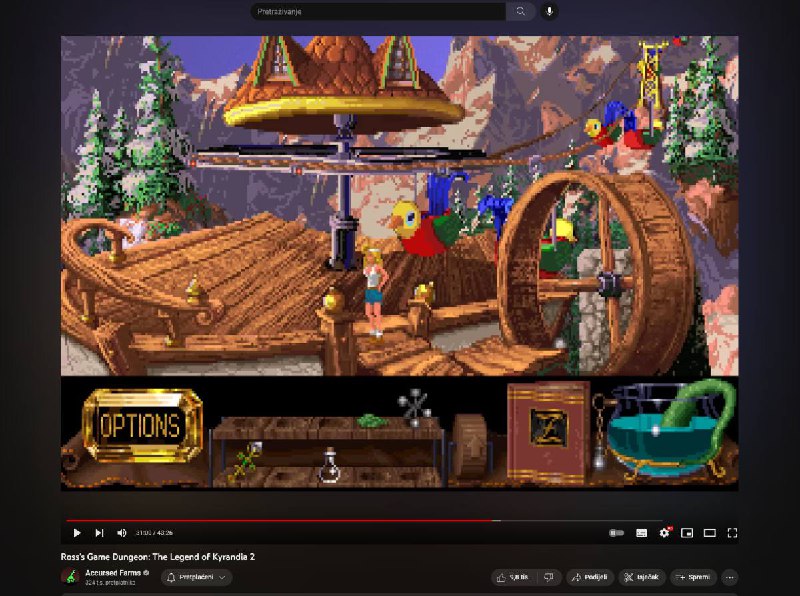The height and width of the screenshot is (596, 800).
Task: Switch to the miniplayer
Action: coord(687,533)
